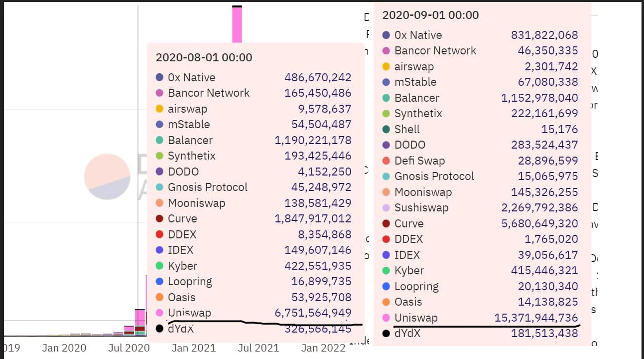Click Synthetix value 222,161,699
This screenshot has width=644, height=359.
pyautogui.click(x=544, y=114)
